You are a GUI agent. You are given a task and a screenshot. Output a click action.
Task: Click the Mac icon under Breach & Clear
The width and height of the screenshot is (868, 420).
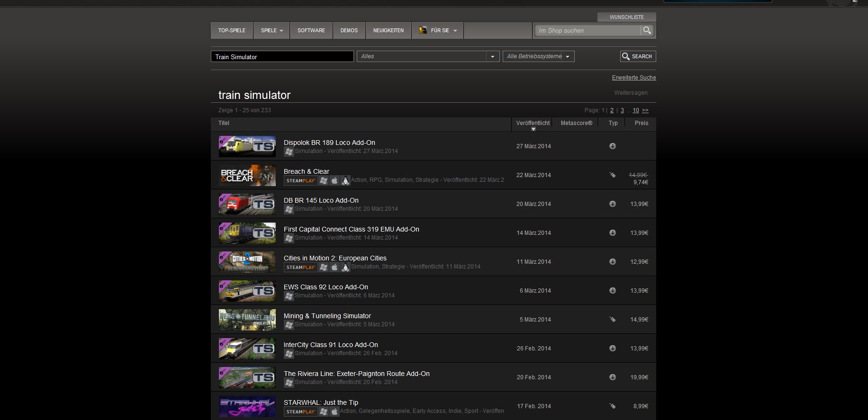(335, 180)
